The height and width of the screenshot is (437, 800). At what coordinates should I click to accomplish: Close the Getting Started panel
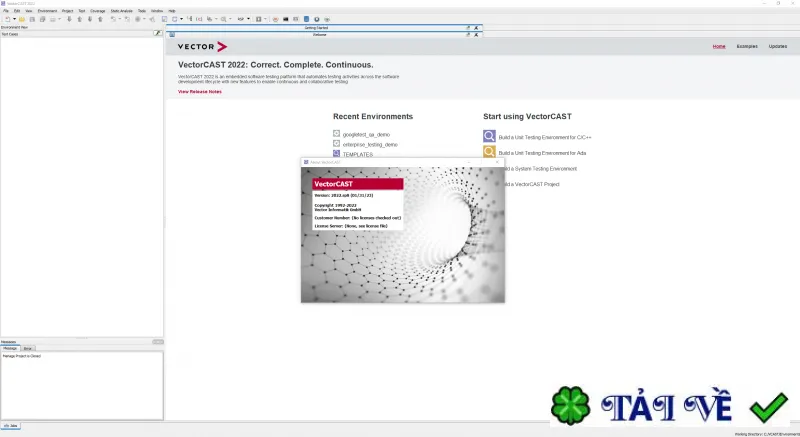tap(476, 28)
